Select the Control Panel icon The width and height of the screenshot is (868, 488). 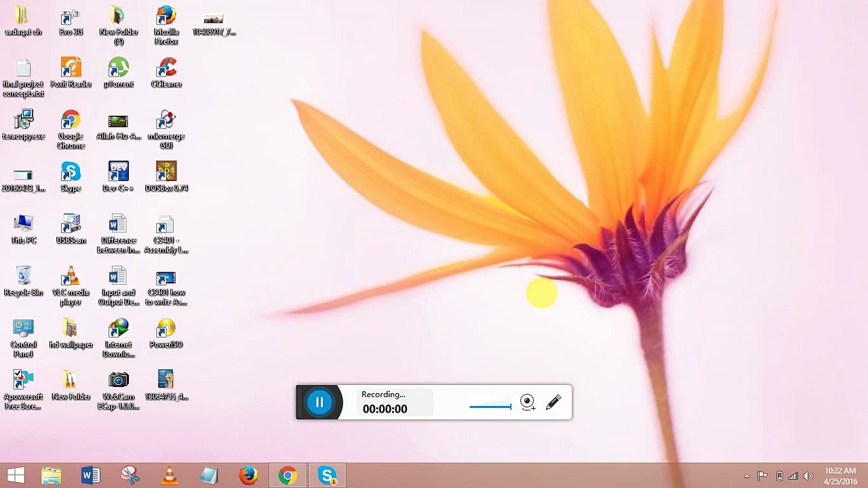pos(23,339)
